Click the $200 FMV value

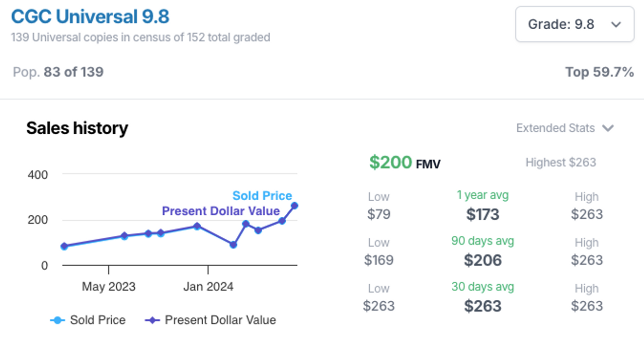tap(405, 162)
